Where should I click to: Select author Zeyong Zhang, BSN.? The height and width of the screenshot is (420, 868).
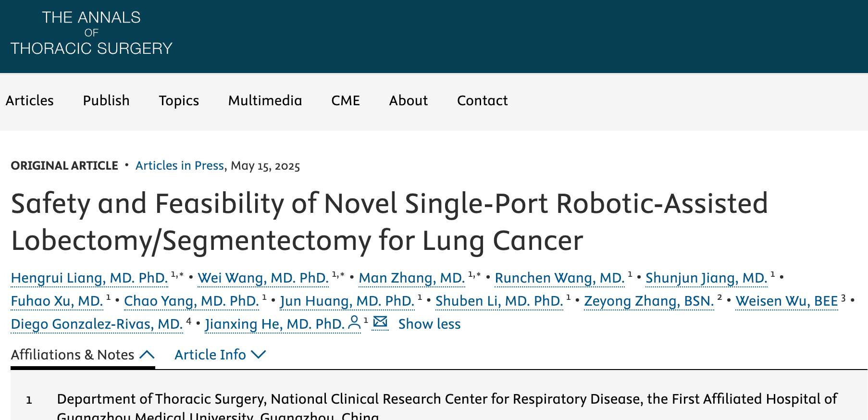coord(649,301)
